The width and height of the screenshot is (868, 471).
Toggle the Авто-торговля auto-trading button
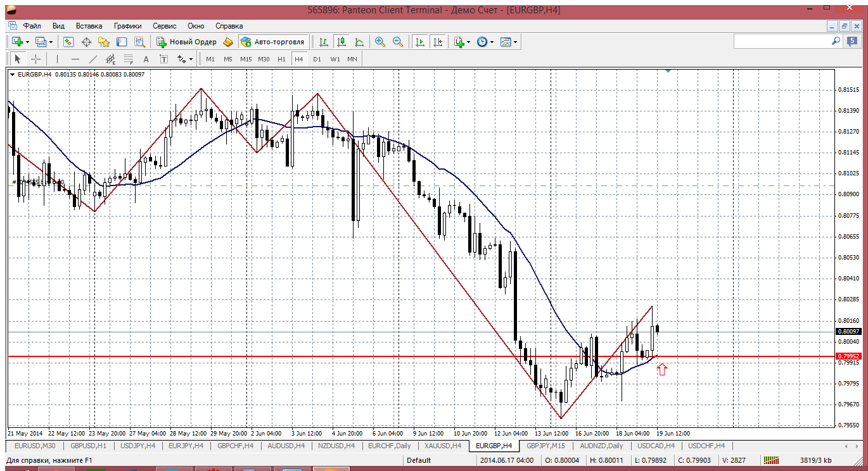pyautogui.click(x=272, y=42)
